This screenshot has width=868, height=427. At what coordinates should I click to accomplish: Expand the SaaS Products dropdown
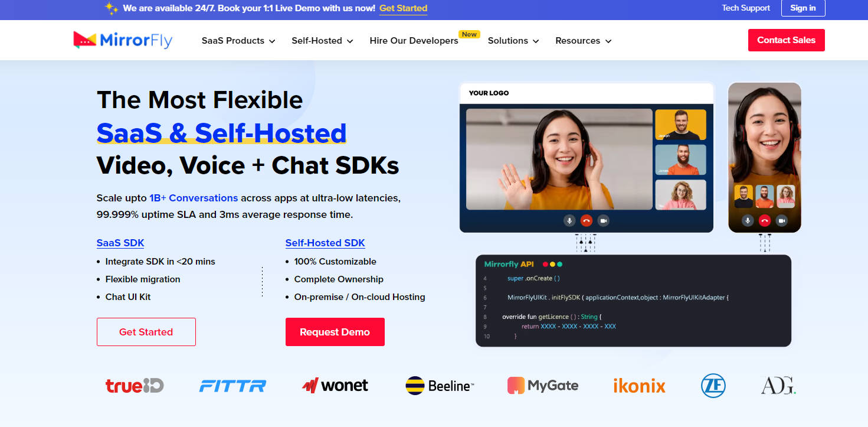click(x=238, y=41)
